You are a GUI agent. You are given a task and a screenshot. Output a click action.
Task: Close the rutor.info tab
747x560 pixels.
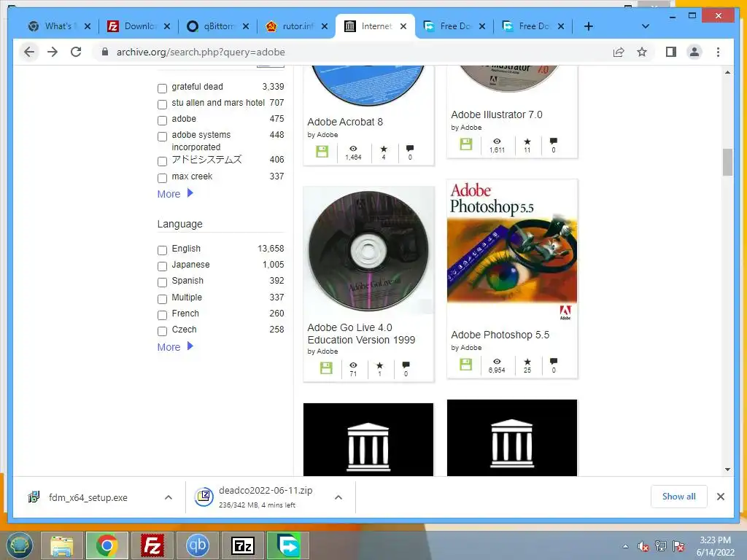[325, 26]
